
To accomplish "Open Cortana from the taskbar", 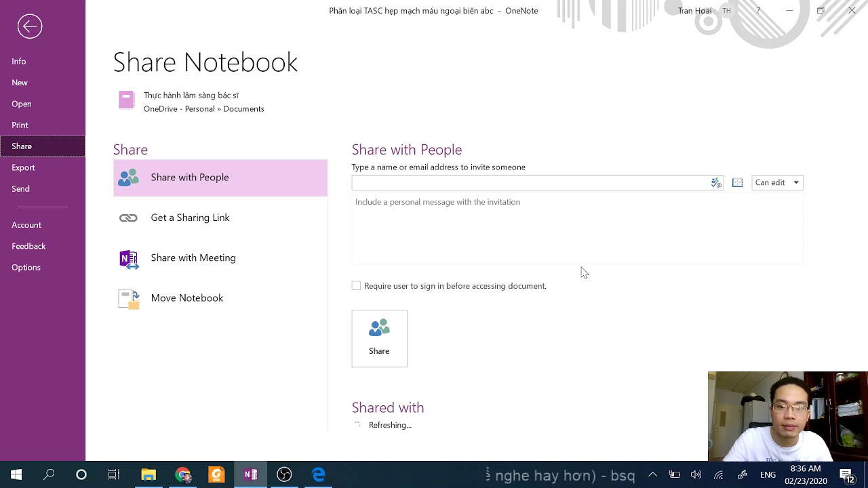I will pyautogui.click(x=81, y=474).
